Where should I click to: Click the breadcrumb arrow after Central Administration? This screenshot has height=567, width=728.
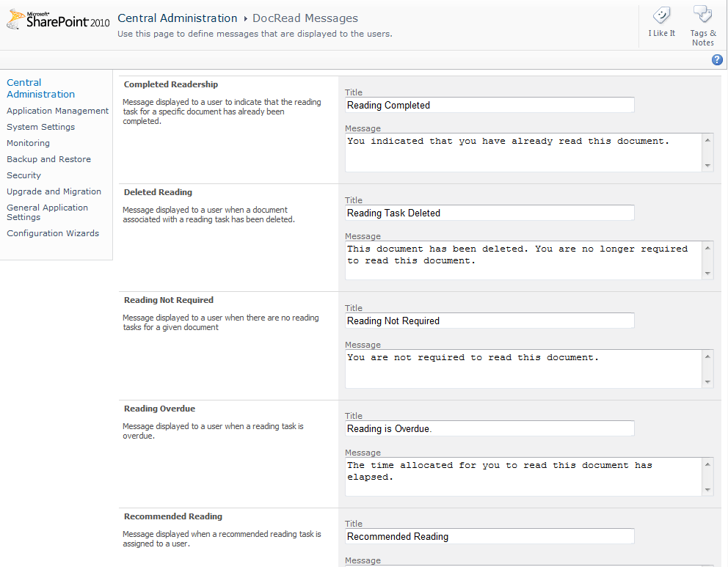point(245,18)
